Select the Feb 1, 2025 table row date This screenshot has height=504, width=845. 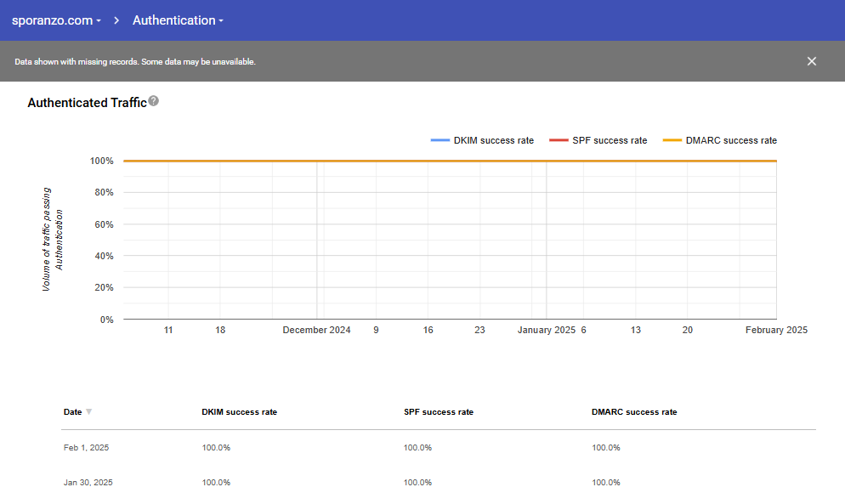(86, 448)
